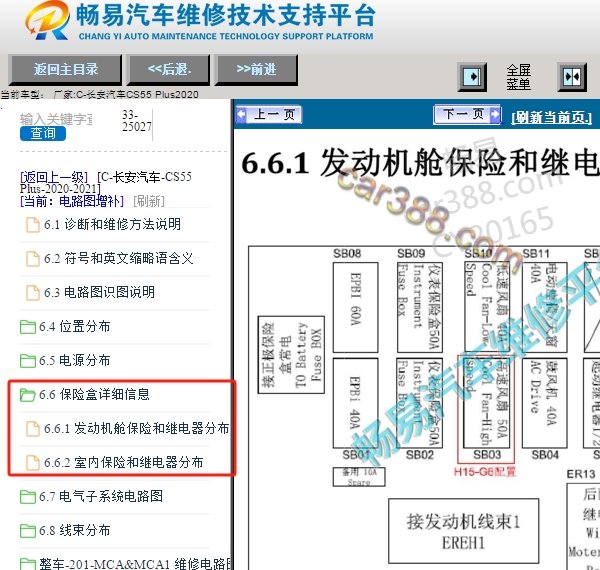Click the right arrow icon on 下一页
The height and width of the screenshot is (570, 600).
[x=494, y=114]
